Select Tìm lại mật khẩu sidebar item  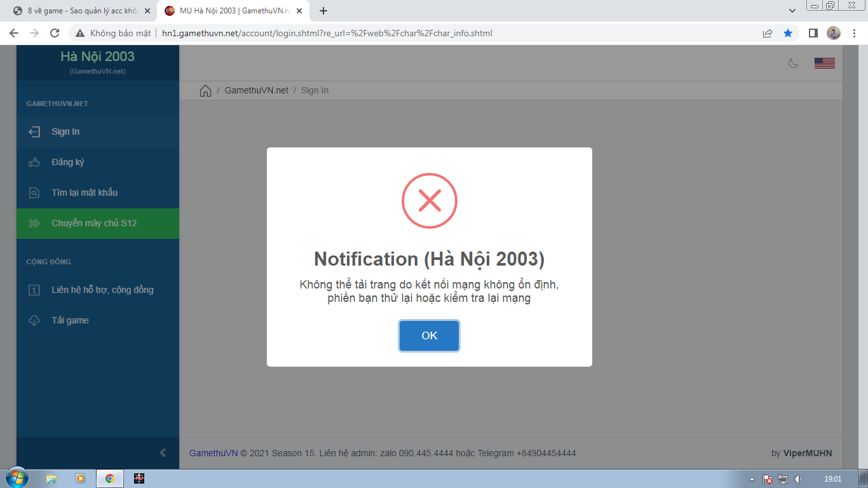point(85,193)
